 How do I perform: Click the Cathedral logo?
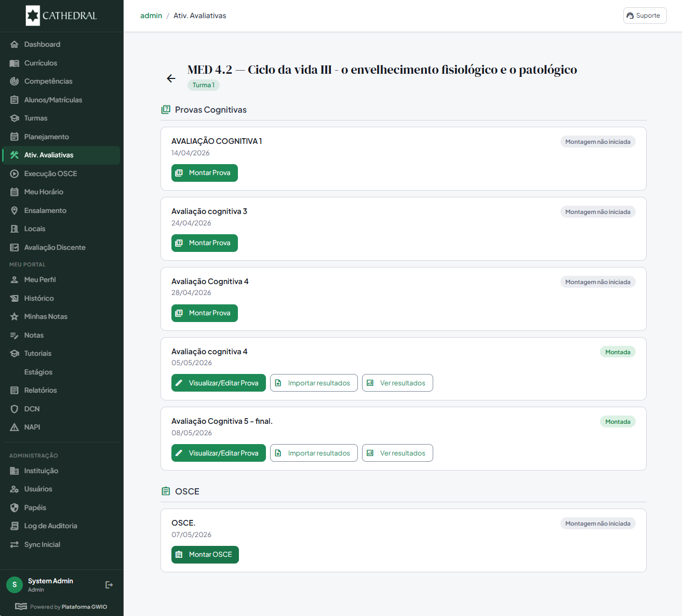point(62,16)
